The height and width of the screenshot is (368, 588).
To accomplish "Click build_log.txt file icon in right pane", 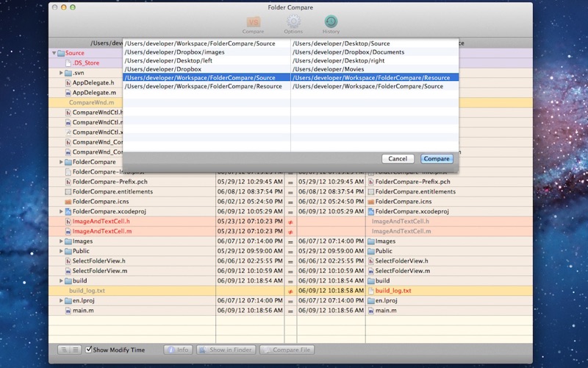I will pos(371,291).
